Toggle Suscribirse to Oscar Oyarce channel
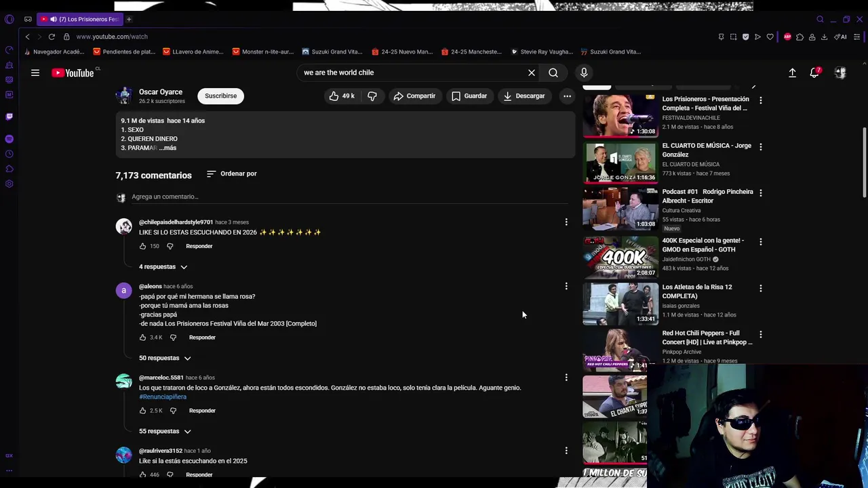The width and height of the screenshot is (868, 488). [221, 96]
